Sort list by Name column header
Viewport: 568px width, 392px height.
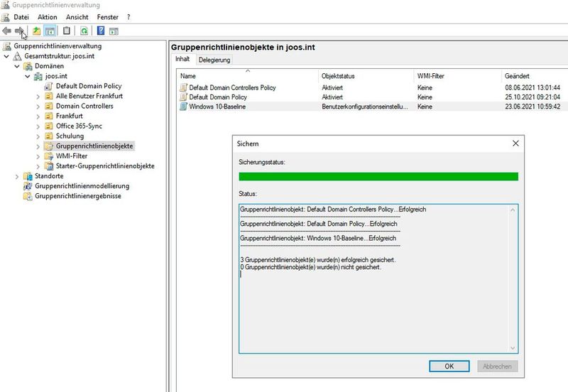coord(248,76)
